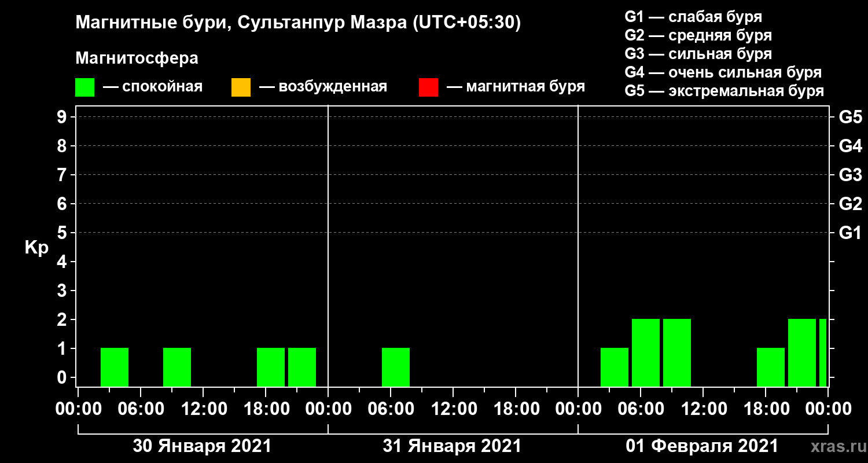
Task: Click first Kp 1 bar on 01 February
Action: click(615, 367)
